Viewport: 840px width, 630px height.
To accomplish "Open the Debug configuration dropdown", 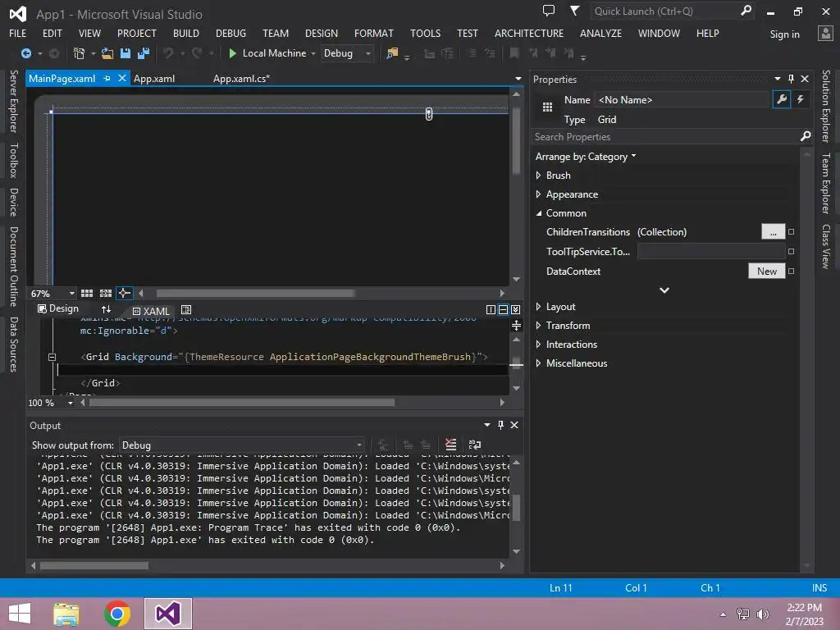I will tap(347, 53).
